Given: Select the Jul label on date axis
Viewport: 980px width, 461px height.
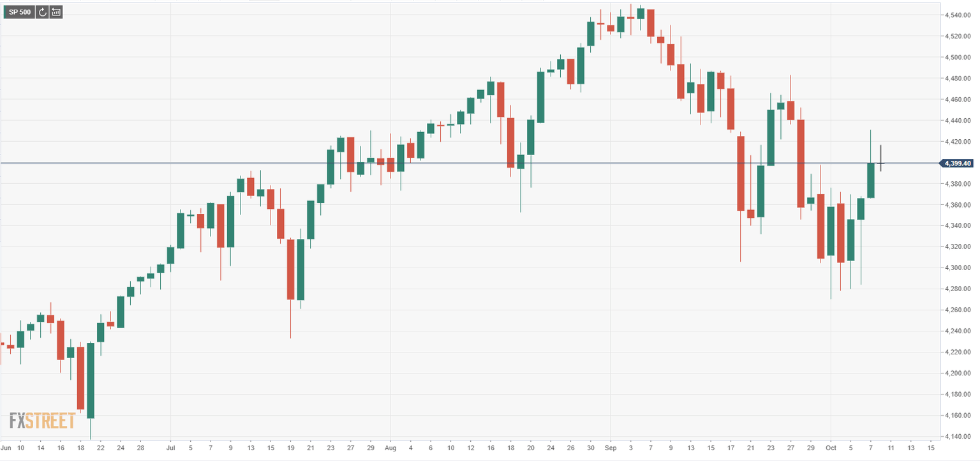Looking at the screenshot, I should [x=170, y=448].
